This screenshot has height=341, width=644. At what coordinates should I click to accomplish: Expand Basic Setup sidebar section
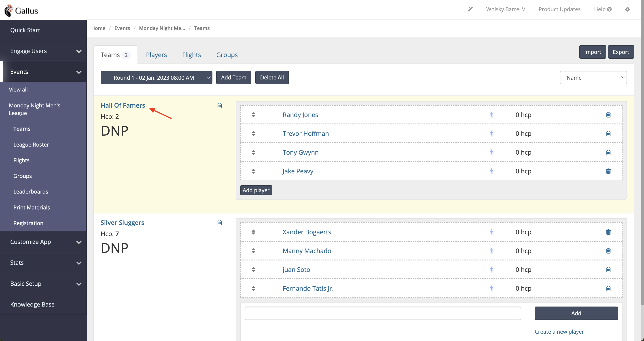[44, 283]
